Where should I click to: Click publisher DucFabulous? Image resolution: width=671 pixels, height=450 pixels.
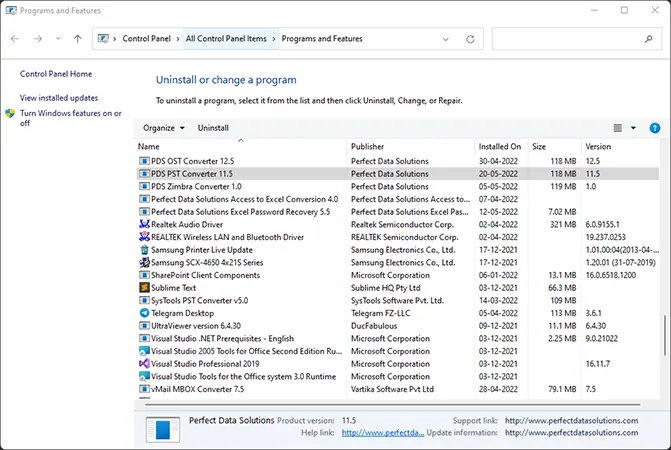(374, 326)
